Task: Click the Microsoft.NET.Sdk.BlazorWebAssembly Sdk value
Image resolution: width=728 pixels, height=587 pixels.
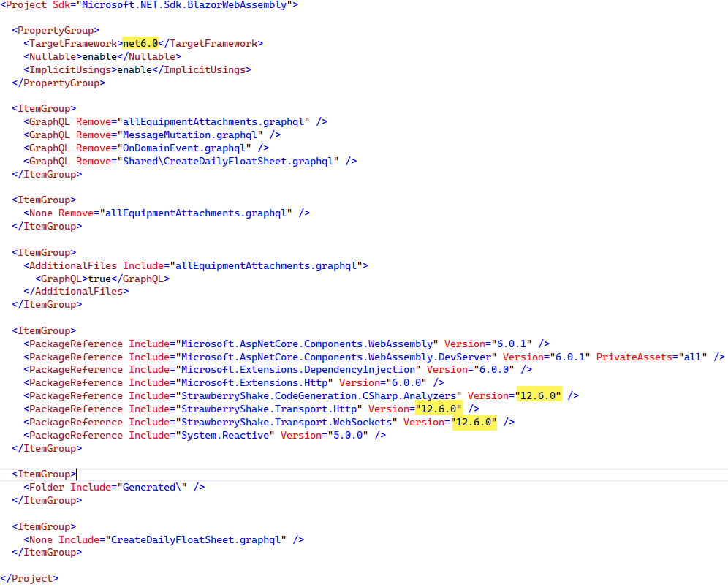Action: coord(184,5)
